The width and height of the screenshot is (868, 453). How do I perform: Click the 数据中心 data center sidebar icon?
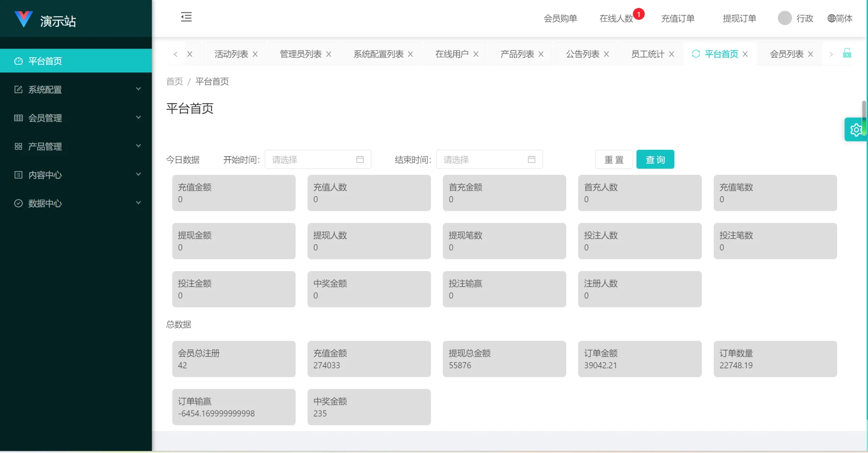18,203
